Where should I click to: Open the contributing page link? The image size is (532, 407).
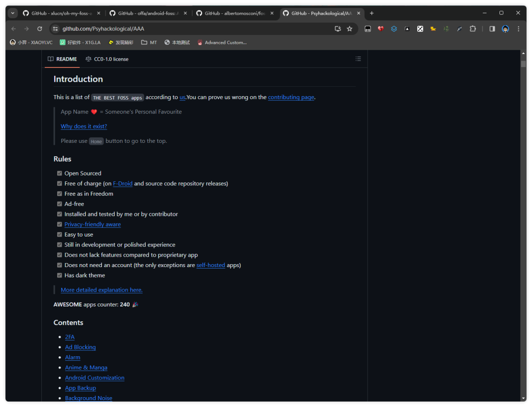(x=291, y=97)
